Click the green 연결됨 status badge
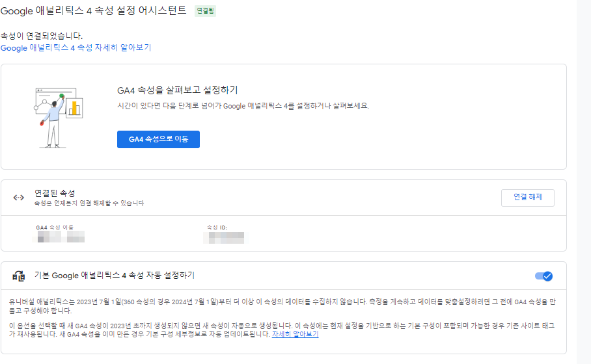This screenshot has width=591, height=364. click(206, 11)
